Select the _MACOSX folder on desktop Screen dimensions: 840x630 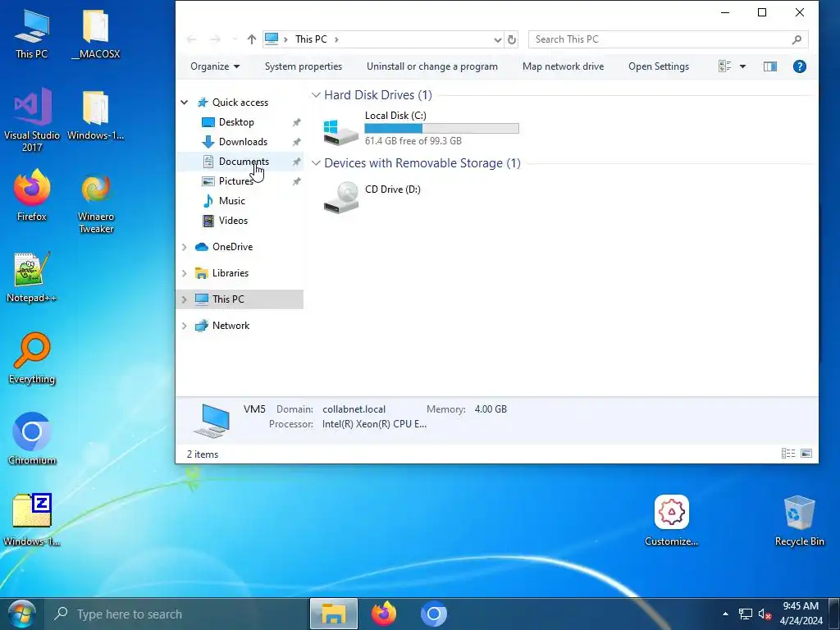(96, 33)
